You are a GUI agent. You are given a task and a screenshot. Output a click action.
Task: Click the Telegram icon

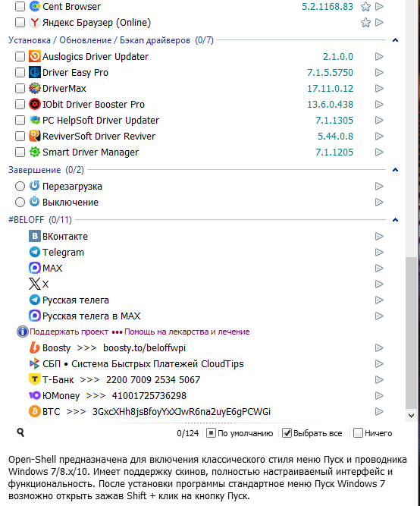tap(35, 252)
